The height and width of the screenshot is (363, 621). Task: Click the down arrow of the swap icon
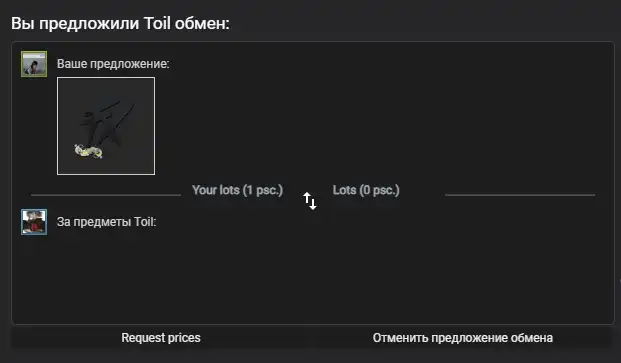(x=313, y=204)
